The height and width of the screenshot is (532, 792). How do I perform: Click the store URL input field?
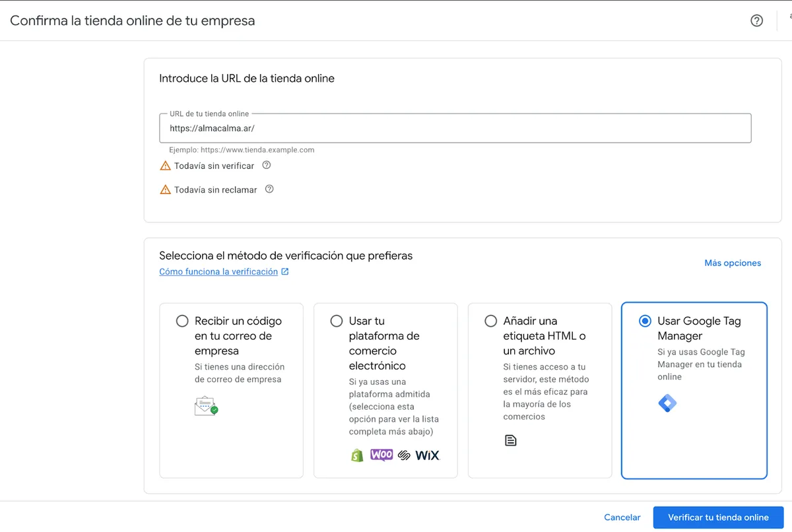(x=455, y=129)
